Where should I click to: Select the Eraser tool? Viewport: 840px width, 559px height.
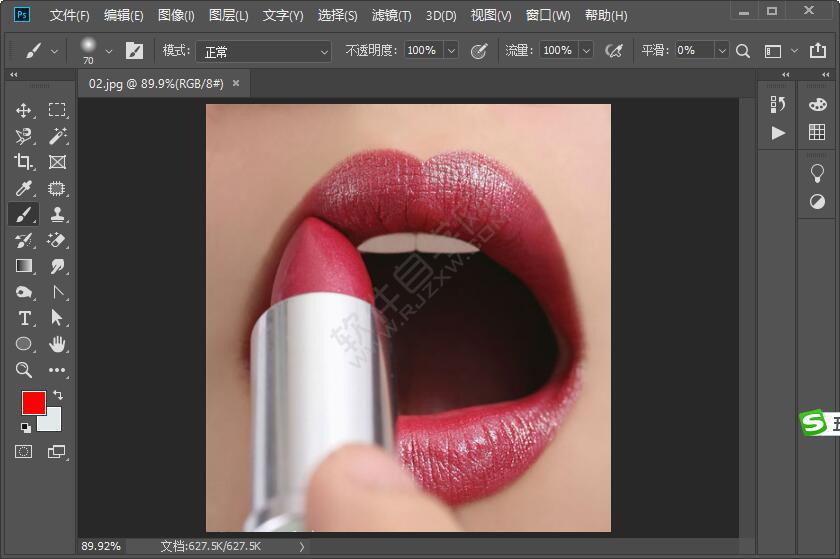click(x=57, y=240)
